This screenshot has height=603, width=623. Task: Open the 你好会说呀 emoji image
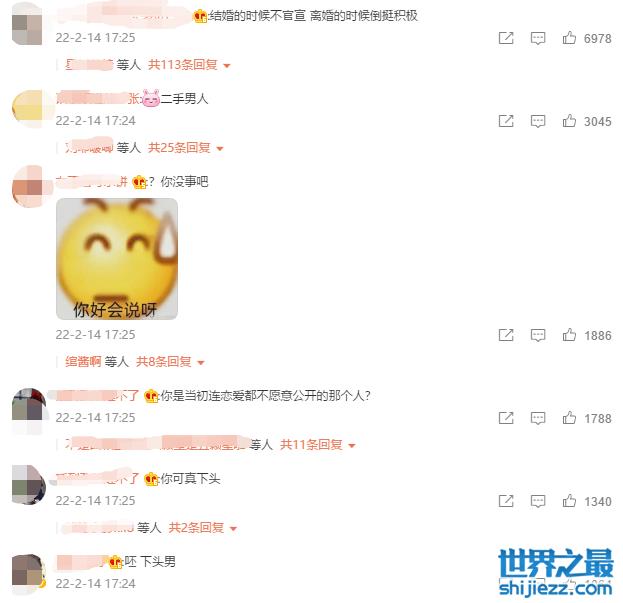pos(117,259)
